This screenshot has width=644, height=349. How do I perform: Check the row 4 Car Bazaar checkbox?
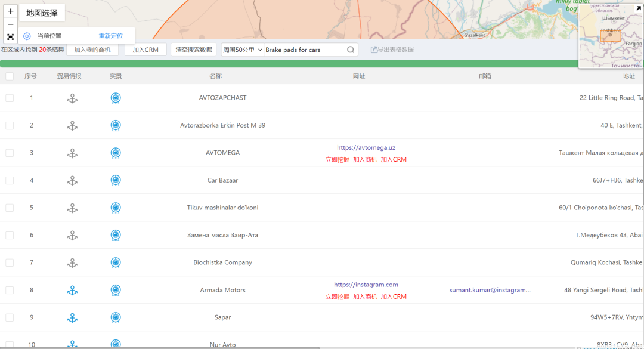click(x=10, y=180)
